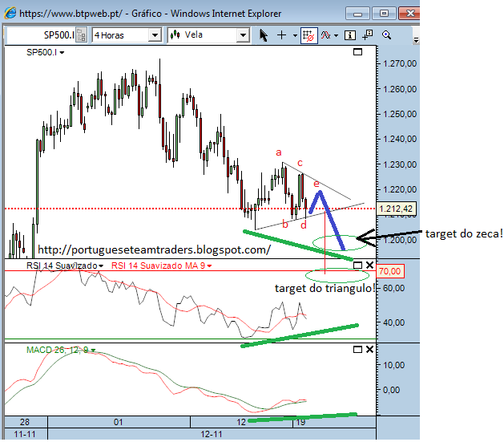Image resolution: width=504 pixels, height=442 pixels.
Task: Close the Internet Explorer window
Action: point(409,14)
